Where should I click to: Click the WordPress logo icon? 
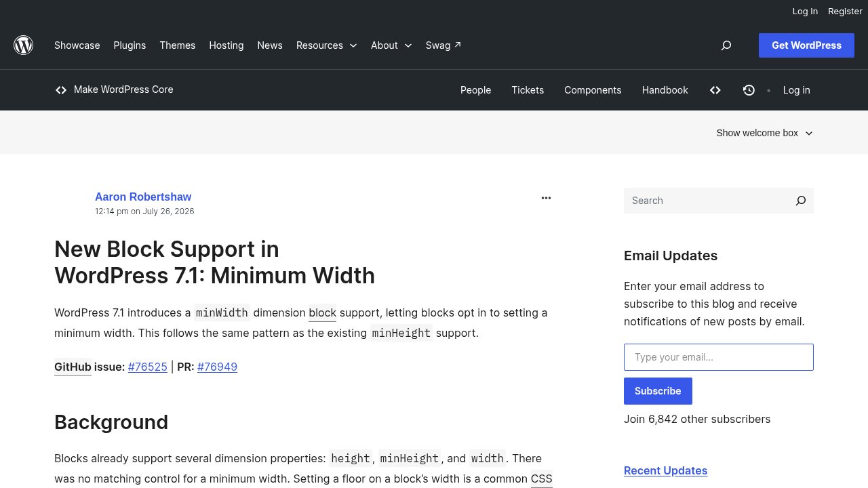pos(24,45)
